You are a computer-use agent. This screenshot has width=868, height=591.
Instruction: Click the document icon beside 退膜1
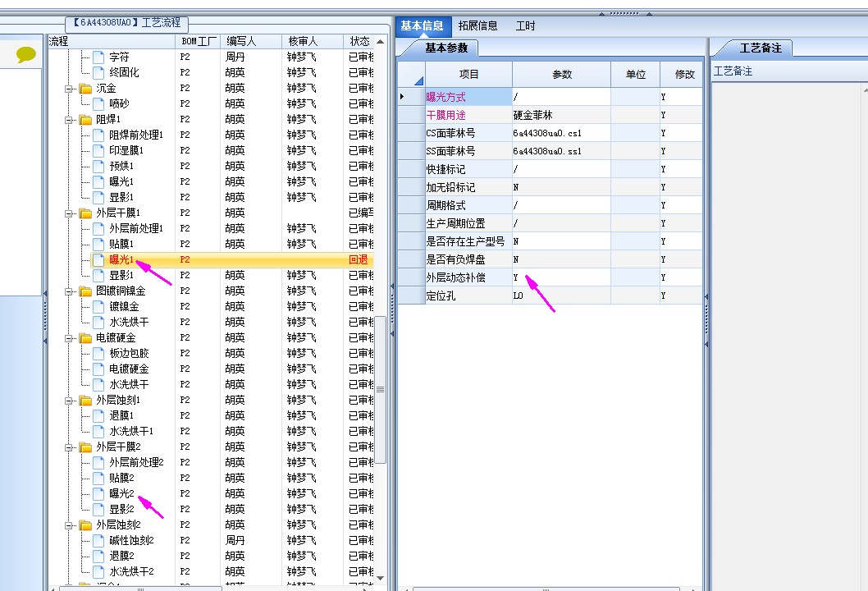pos(98,415)
